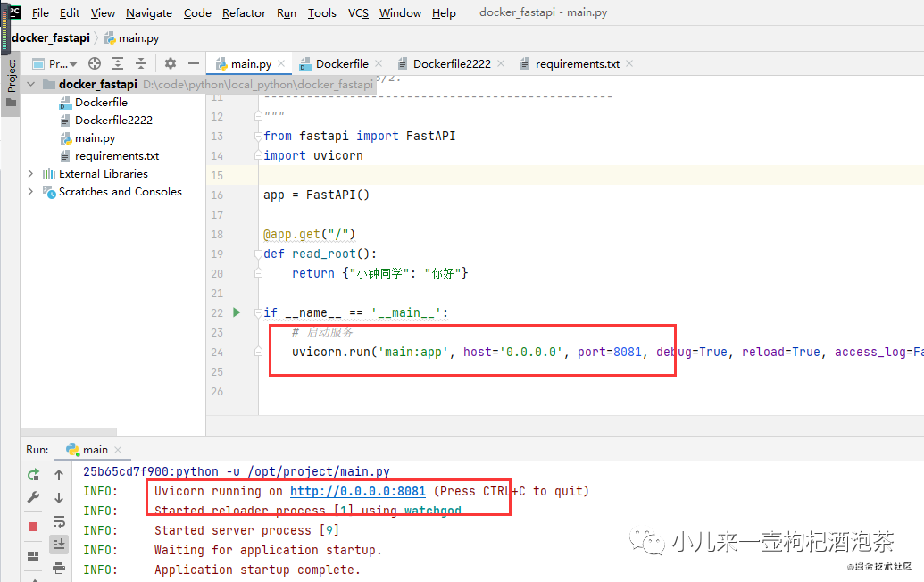Click line number 15 in the gutter

[217, 176]
